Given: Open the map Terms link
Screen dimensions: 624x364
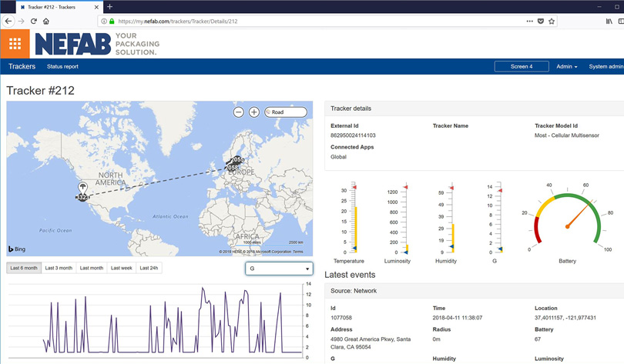Looking at the screenshot, I should pos(298,252).
